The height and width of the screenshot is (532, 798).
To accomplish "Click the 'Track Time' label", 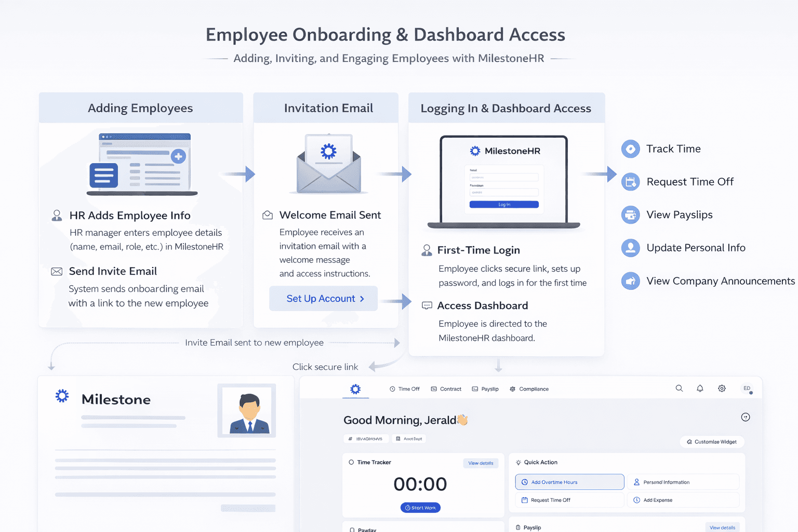I will [x=673, y=149].
